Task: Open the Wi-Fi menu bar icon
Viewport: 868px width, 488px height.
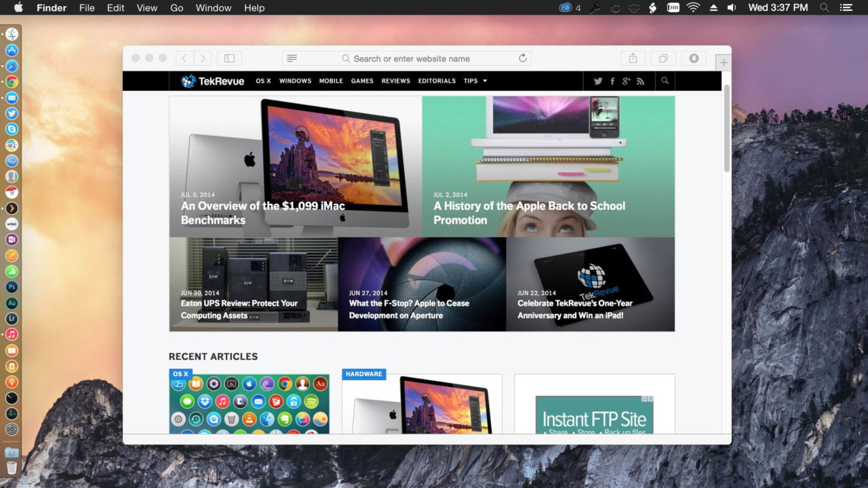Action: (x=693, y=7)
